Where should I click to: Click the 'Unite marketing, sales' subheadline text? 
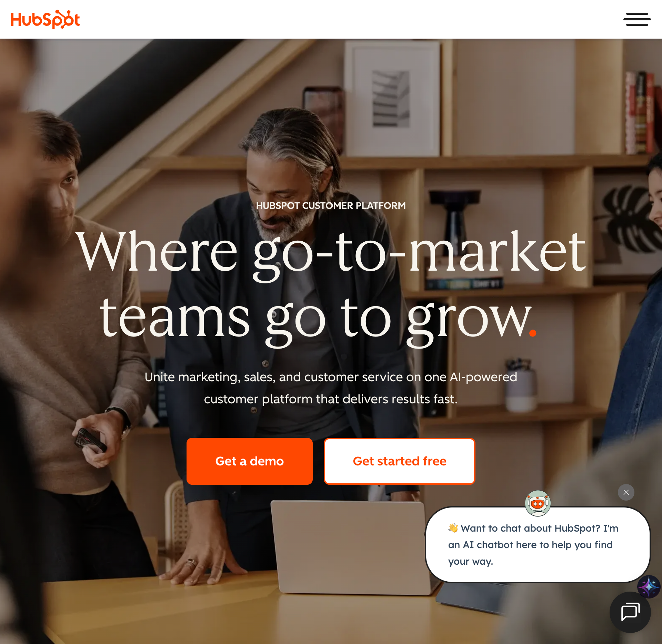pyautogui.click(x=331, y=388)
